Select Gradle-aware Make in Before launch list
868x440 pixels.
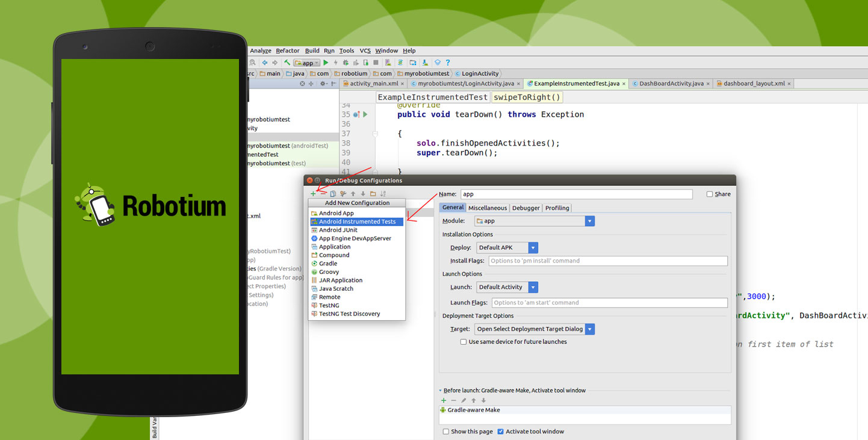tap(585, 410)
